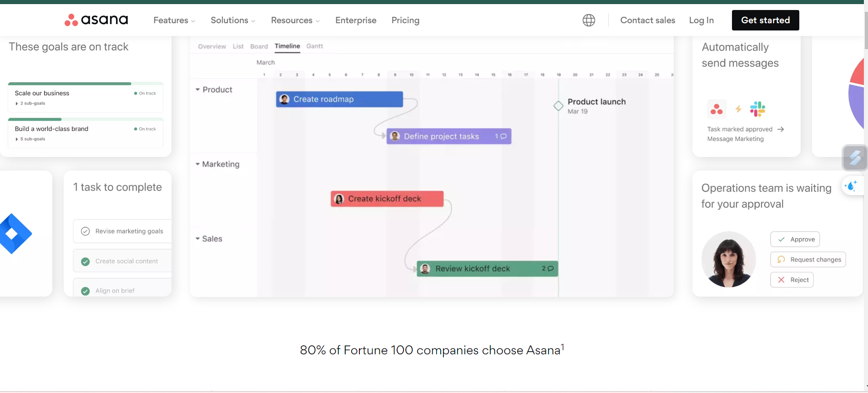Click the avatar on Review kickoff deck
The image size is (868, 393).
click(x=425, y=269)
